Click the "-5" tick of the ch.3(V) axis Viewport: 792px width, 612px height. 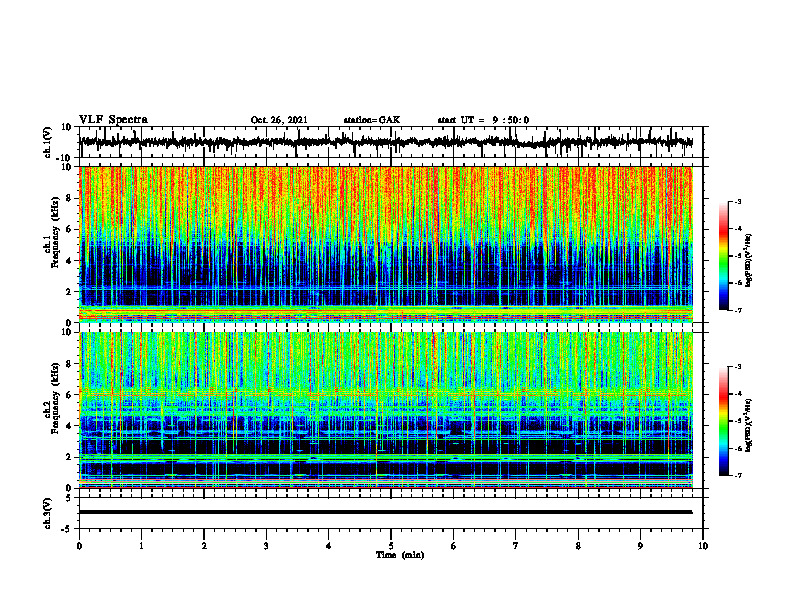(67, 529)
